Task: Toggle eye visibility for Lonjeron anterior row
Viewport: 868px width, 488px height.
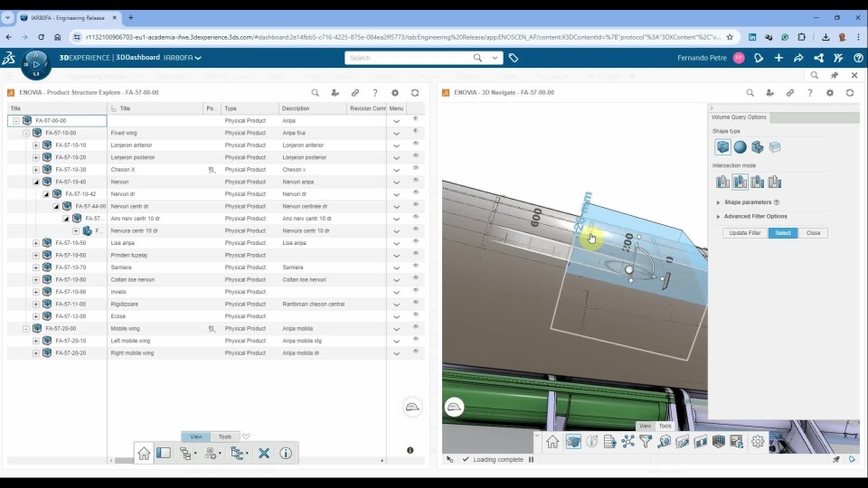Action: (415, 144)
